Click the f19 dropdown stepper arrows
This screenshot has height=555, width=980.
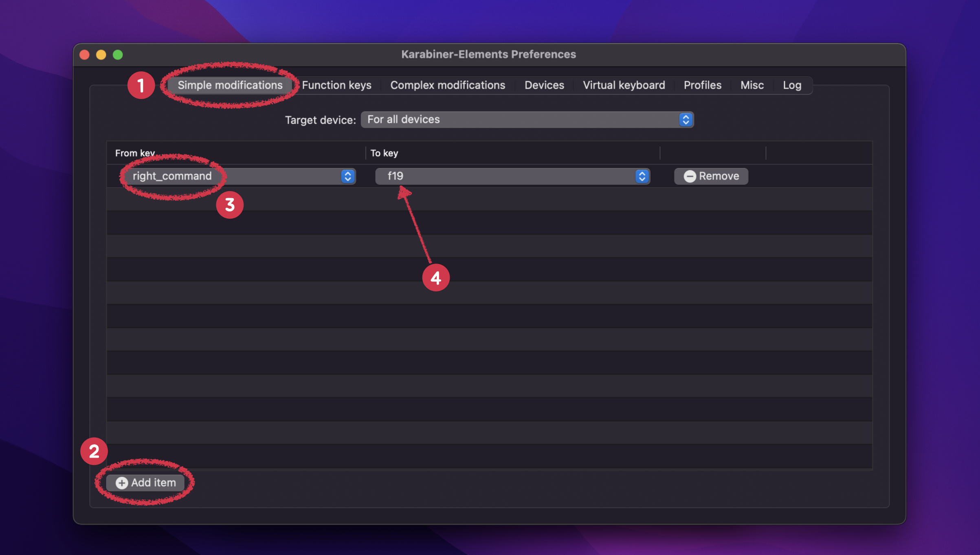click(642, 176)
